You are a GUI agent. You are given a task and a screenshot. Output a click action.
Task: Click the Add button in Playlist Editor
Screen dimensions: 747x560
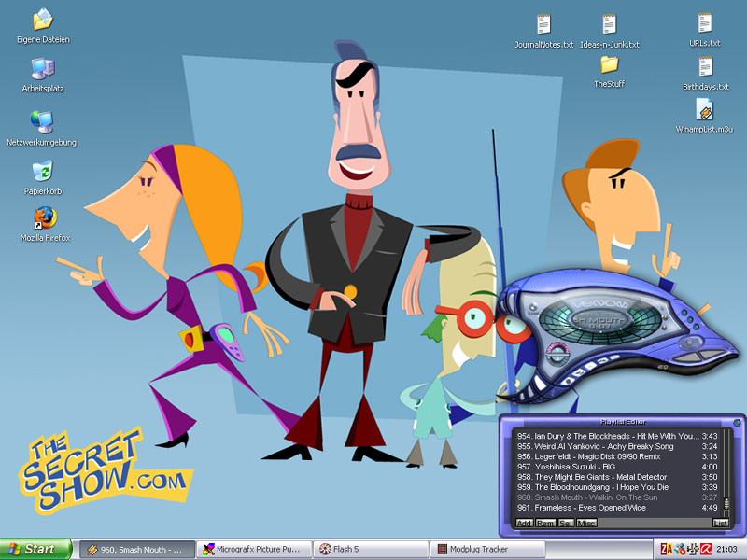click(524, 523)
